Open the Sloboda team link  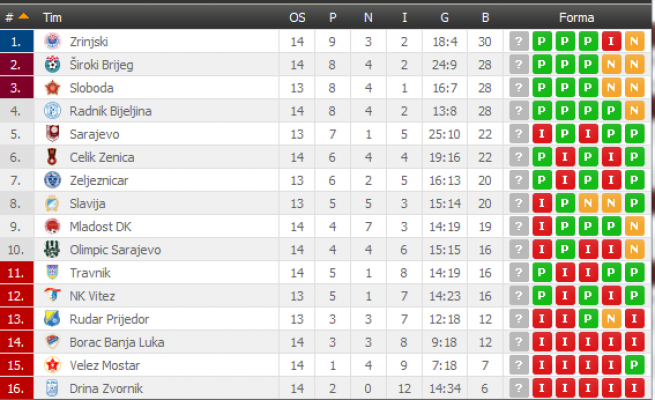tap(91, 88)
